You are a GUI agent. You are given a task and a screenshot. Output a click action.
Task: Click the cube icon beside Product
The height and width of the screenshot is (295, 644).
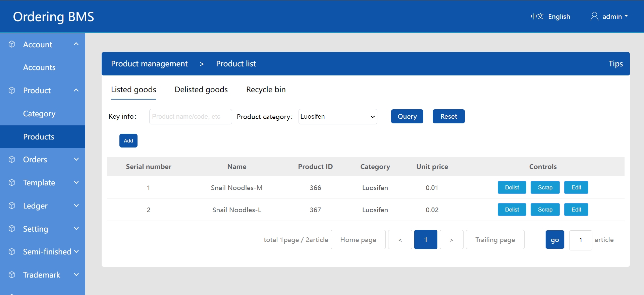coord(12,90)
